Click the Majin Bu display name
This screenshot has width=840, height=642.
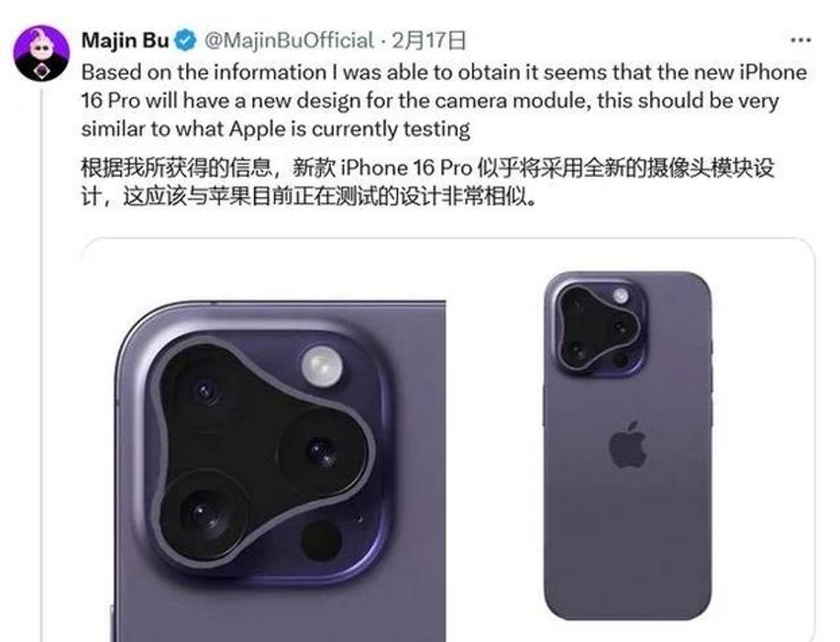[x=126, y=40]
